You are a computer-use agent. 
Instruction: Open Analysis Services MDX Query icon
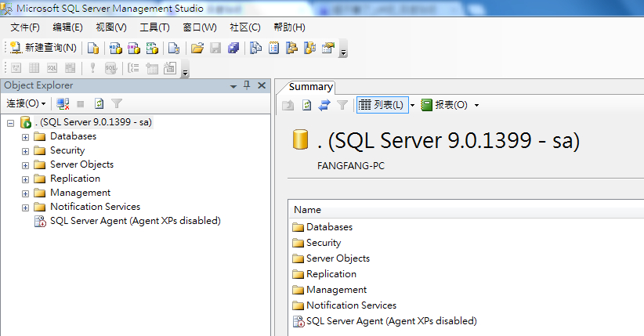point(115,48)
